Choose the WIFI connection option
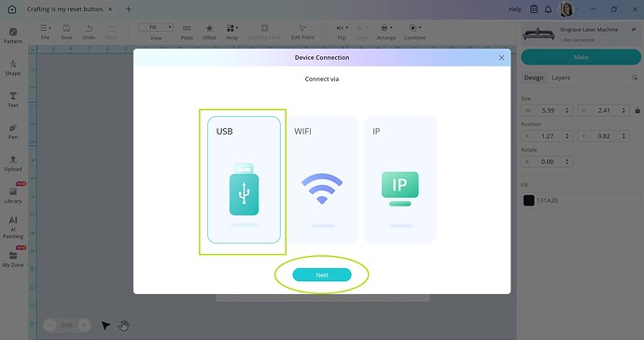Image resolution: width=644 pixels, height=340 pixels. [x=322, y=179]
